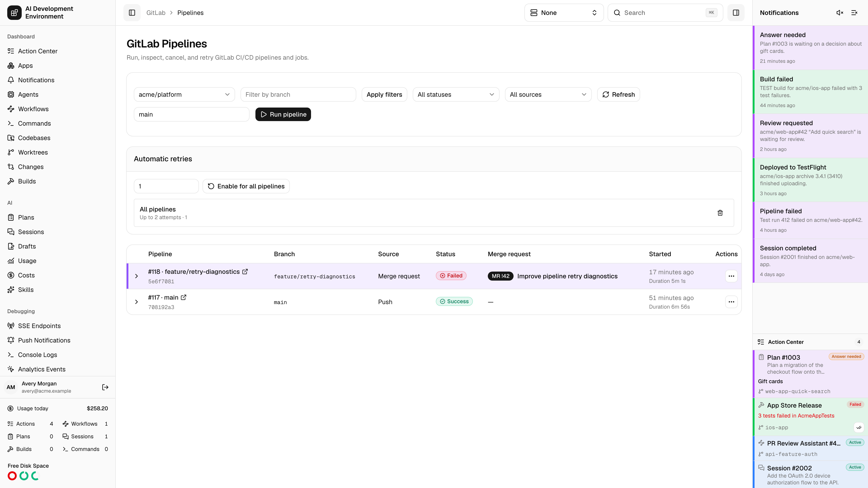Open the All statuses dropdown
Viewport: 868px width, 488px height.
pos(456,95)
